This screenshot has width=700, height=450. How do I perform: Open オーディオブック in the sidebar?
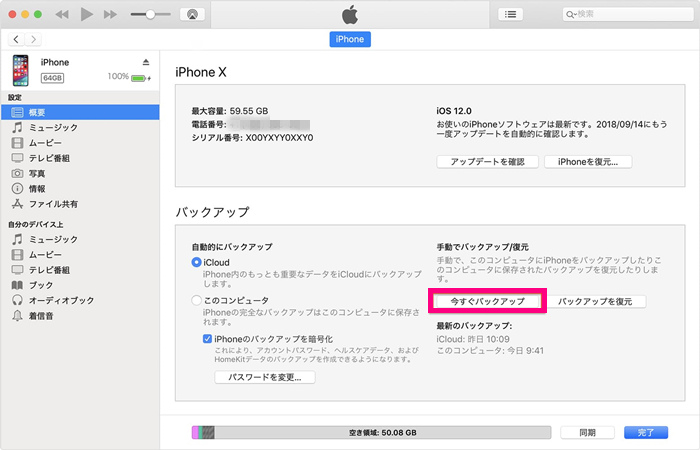[80, 300]
